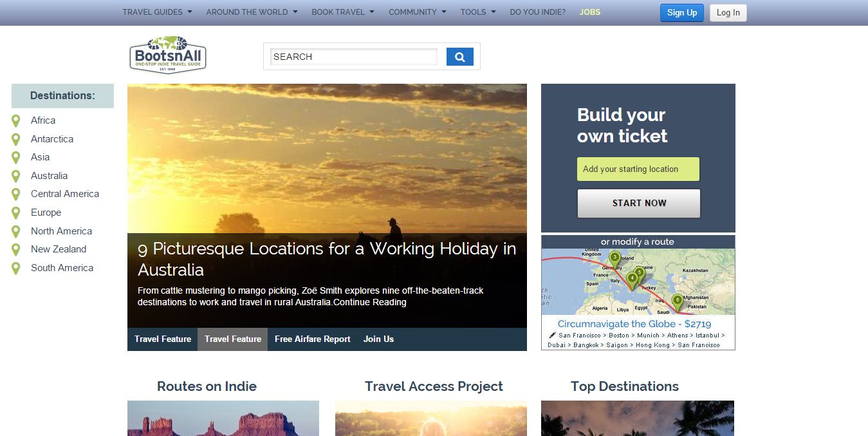
Task: Click map marker number 6 near Pakistan
Action: coord(677,301)
